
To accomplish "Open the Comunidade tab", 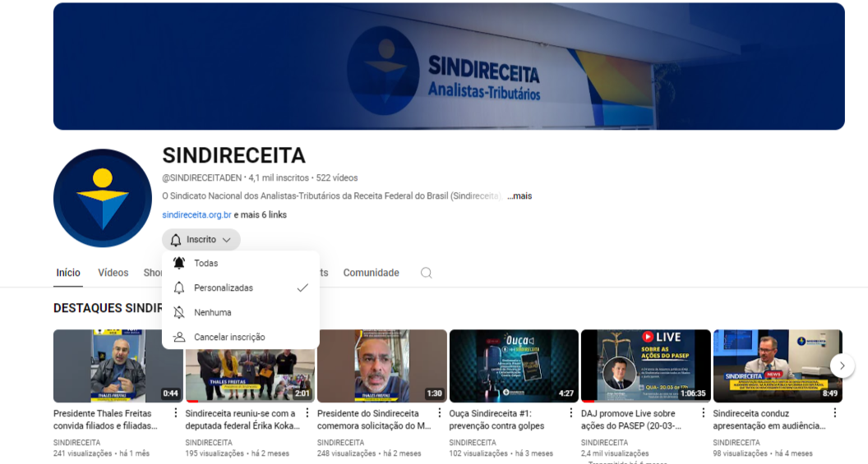I will [x=371, y=273].
